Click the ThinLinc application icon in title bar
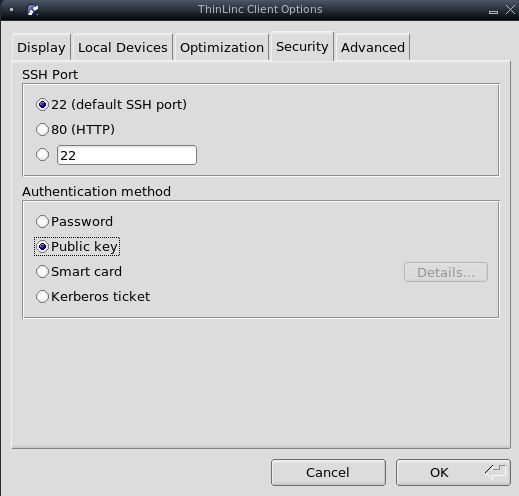 click(33, 10)
